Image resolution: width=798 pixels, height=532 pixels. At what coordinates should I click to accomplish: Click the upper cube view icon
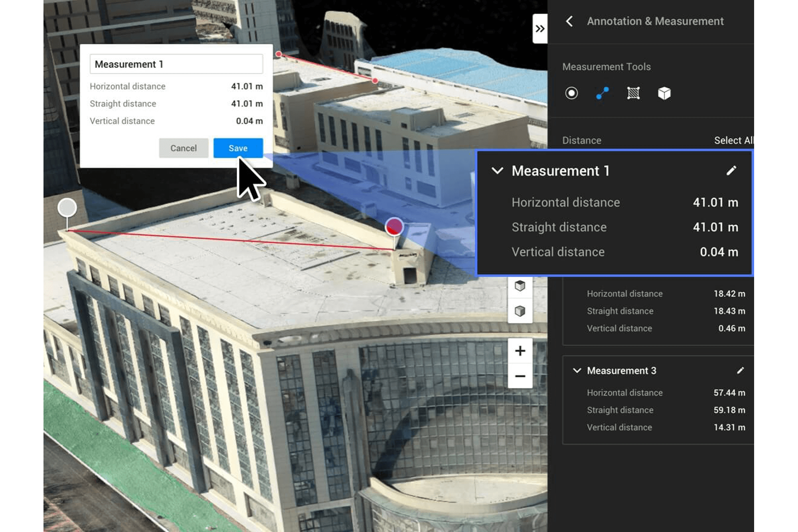pos(519,286)
